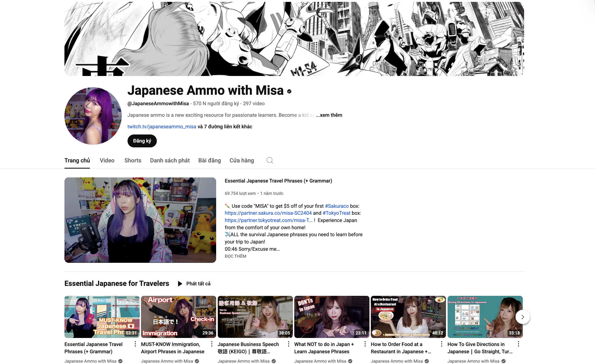The image size is (595, 364).
Task: Click channel profile avatar picture
Action: click(93, 116)
